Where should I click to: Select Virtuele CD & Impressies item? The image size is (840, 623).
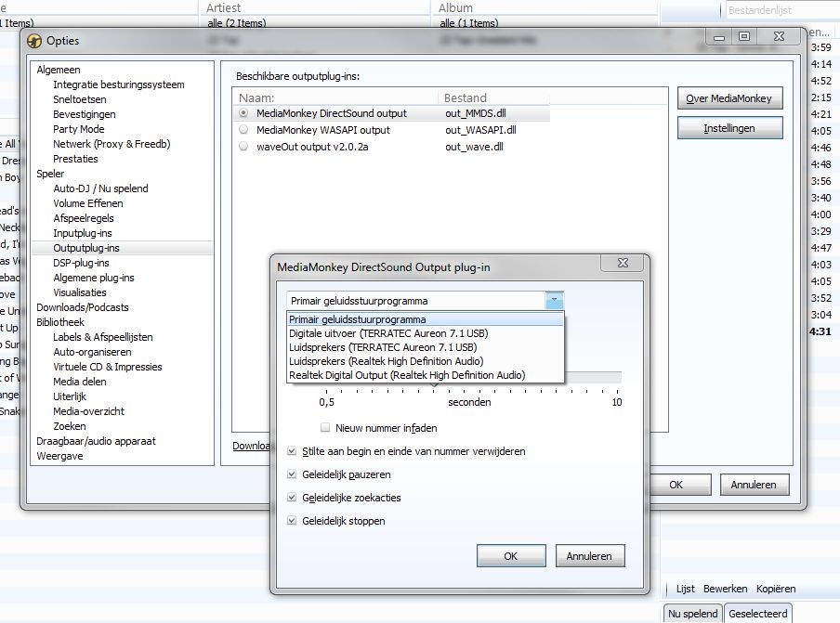pyautogui.click(x=107, y=367)
